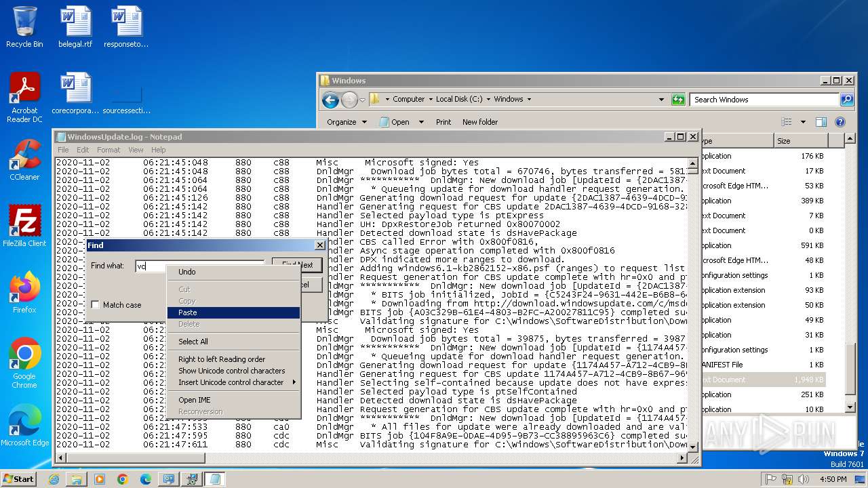The height and width of the screenshot is (488, 868).
Task: Click Notepad's vertical scrollbar down arrow
Action: 693,447
